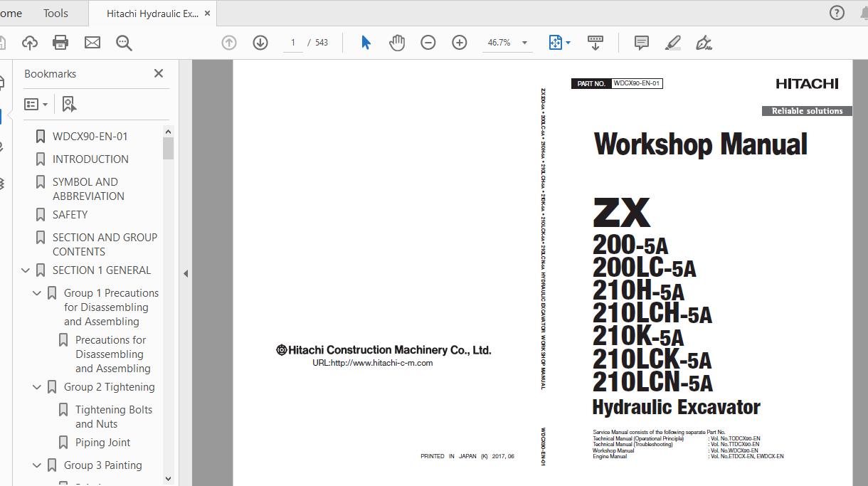Click the Workshop Manual title text
This screenshot has height=486, width=868.
[x=700, y=144]
